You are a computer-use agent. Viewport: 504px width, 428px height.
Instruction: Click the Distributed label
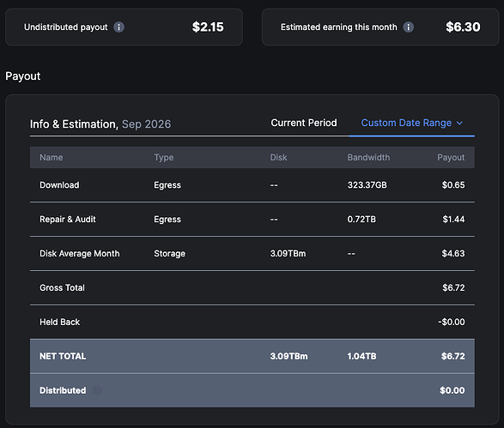pos(63,390)
